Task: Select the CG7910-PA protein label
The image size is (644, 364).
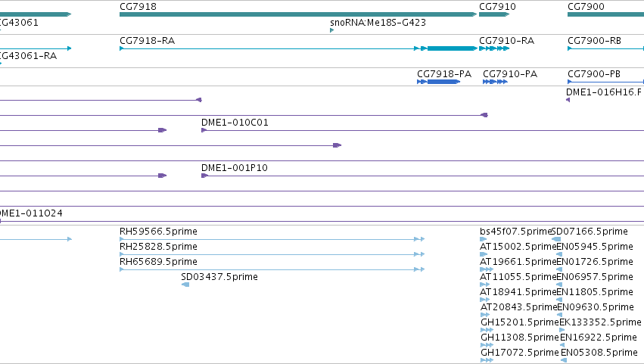Action: [x=510, y=74]
